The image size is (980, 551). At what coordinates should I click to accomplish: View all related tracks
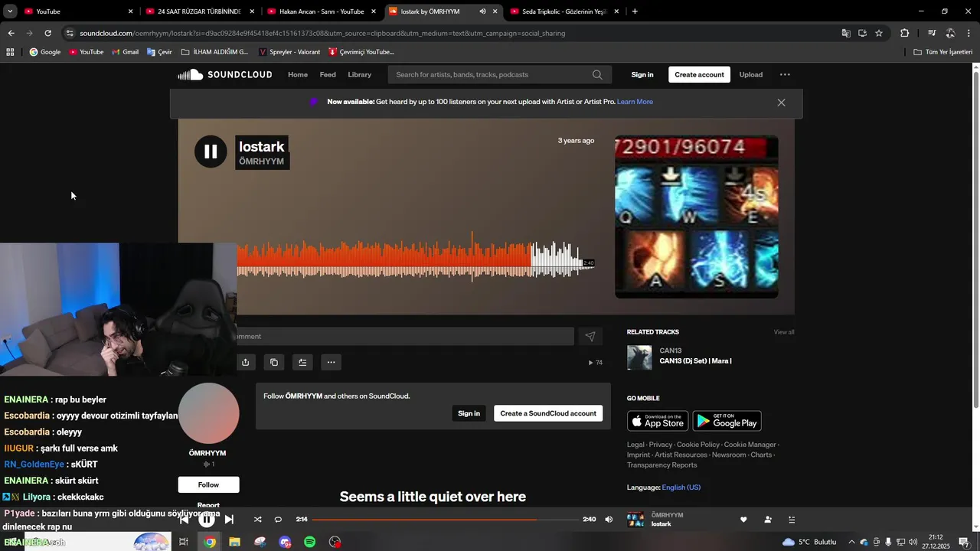[x=784, y=332]
